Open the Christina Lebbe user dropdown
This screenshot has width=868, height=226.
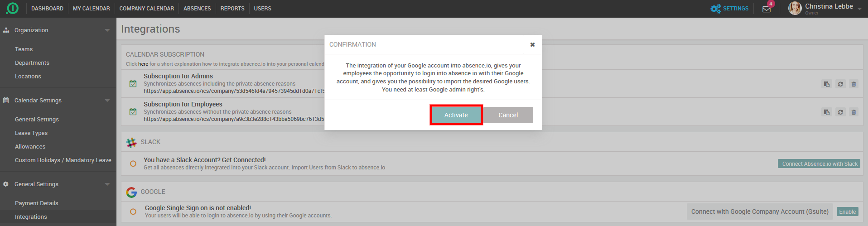click(859, 9)
